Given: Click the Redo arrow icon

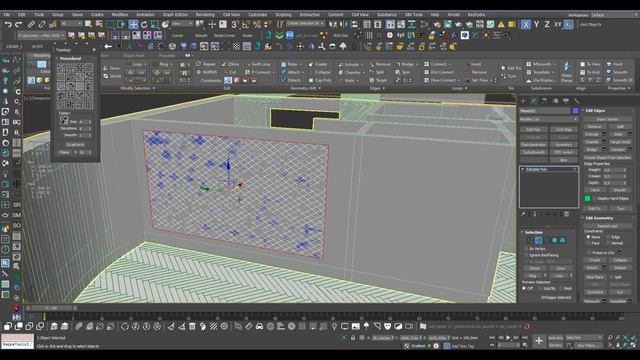Looking at the screenshot, I should [x=18, y=24].
